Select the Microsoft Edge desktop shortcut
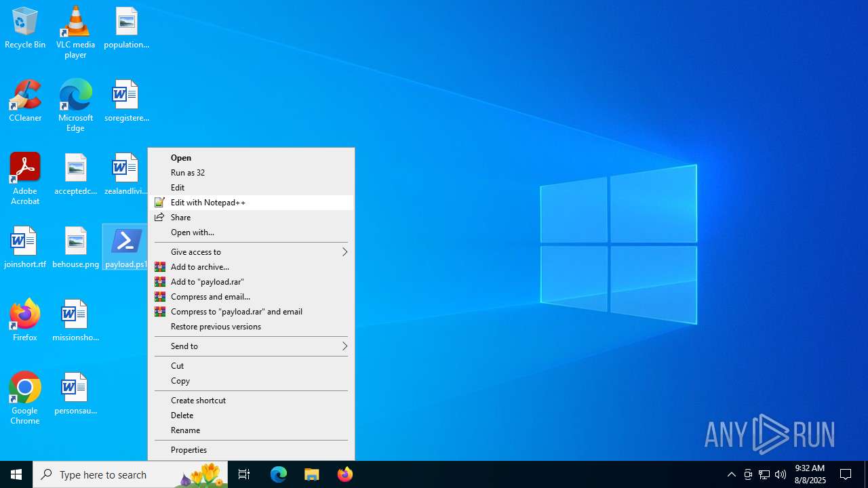The width and height of the screenshot is (868, 488). 75,105
